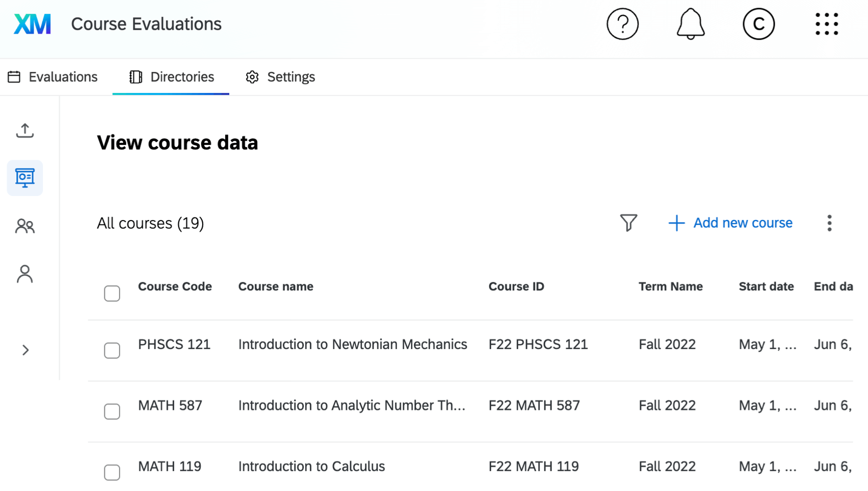The image size is (868, 491).
Task: Click the Course Code column header
Action: (175, 286)
